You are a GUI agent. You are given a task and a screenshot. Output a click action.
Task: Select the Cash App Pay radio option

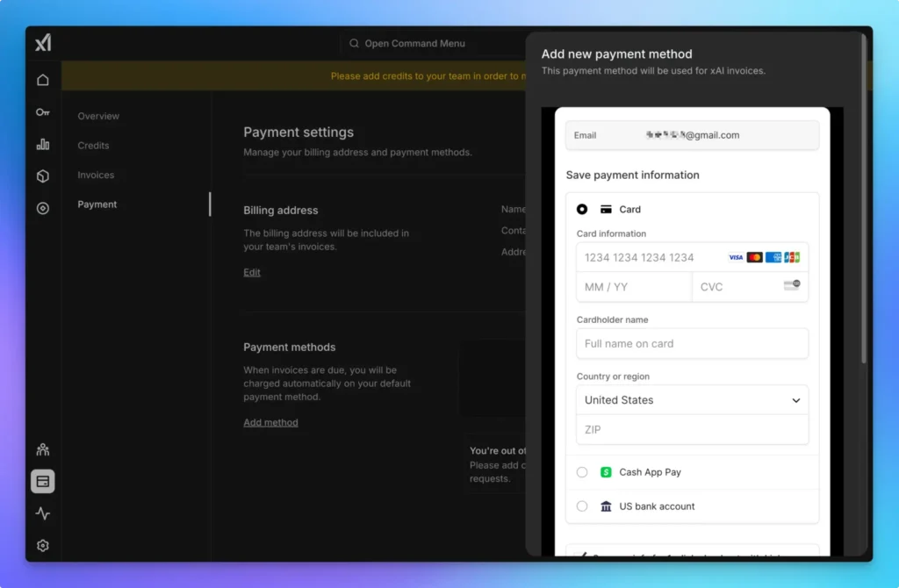582,472
